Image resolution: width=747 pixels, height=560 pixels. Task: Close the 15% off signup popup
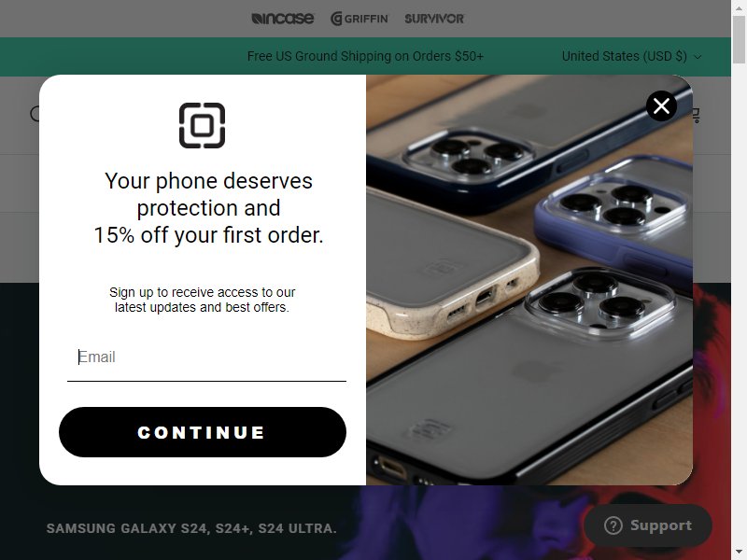661,105
